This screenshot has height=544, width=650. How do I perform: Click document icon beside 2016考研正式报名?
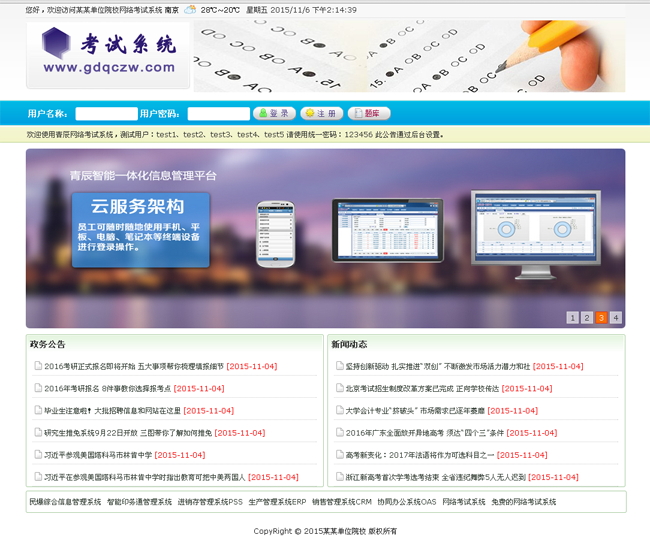coord(38,365)
